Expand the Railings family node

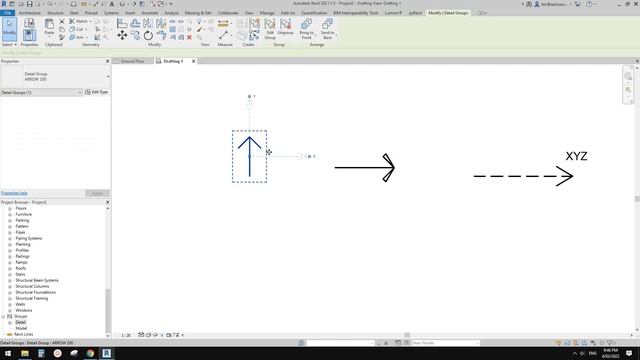coord(10,256)
